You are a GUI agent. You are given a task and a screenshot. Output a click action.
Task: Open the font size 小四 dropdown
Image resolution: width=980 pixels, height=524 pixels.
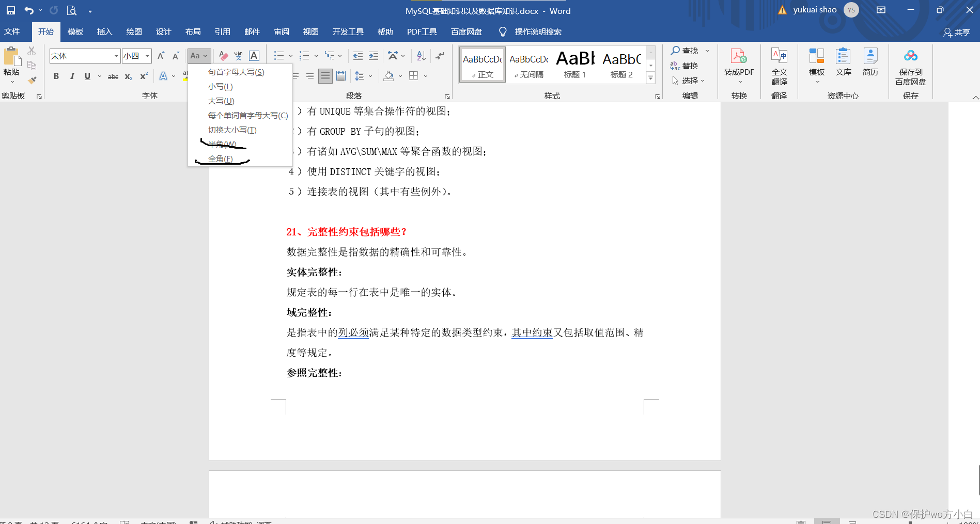click(x=147, y=56)
